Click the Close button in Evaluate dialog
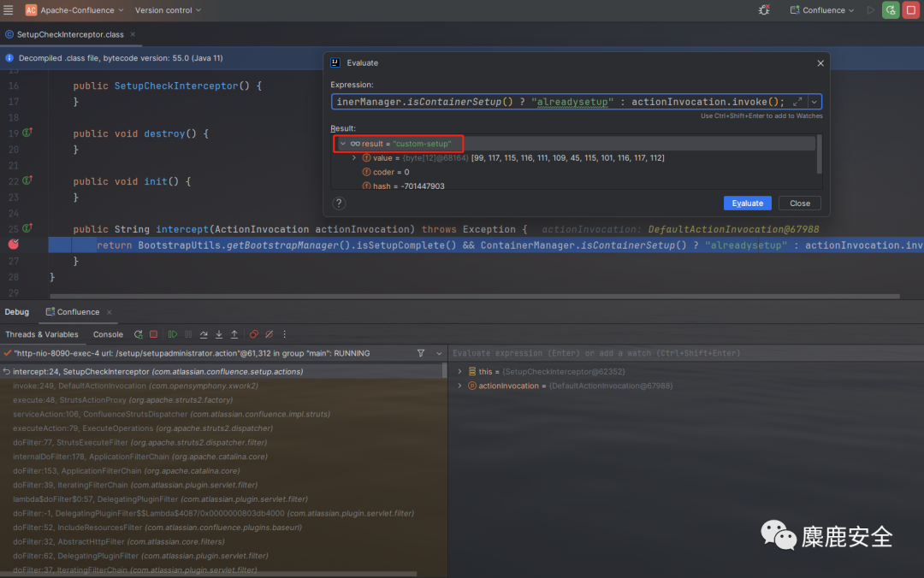924x578 pixels. [800, 203]
